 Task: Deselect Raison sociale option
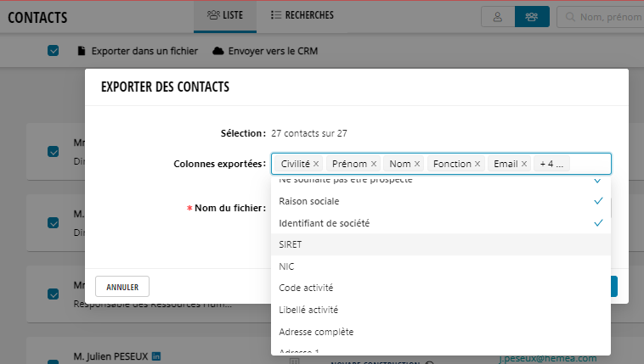click(441, 201)
